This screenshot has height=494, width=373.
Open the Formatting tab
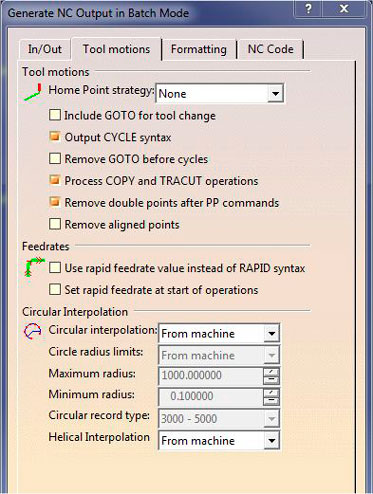click(x=199, y=49)
